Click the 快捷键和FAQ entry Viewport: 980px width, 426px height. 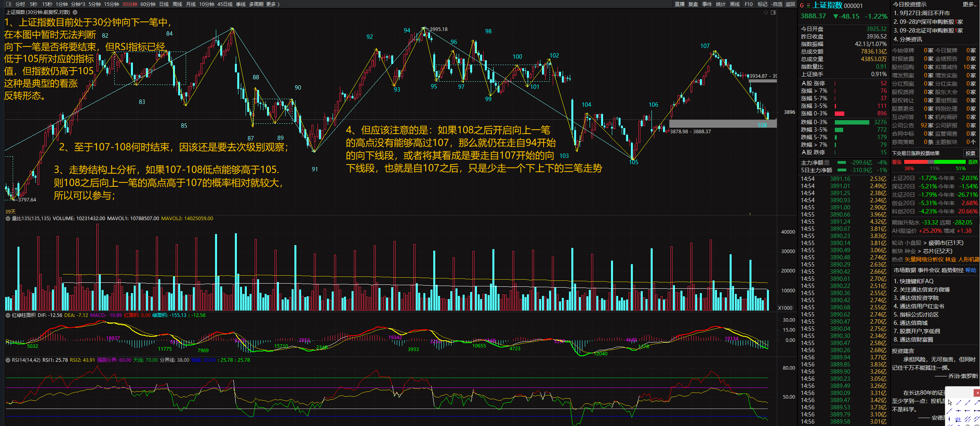[914, 281]
